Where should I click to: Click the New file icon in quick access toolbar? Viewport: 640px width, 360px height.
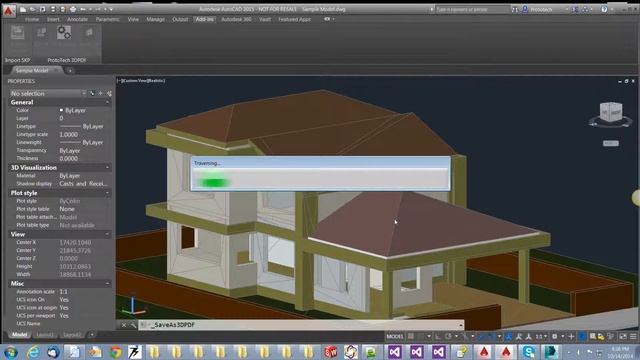(23, 9)
